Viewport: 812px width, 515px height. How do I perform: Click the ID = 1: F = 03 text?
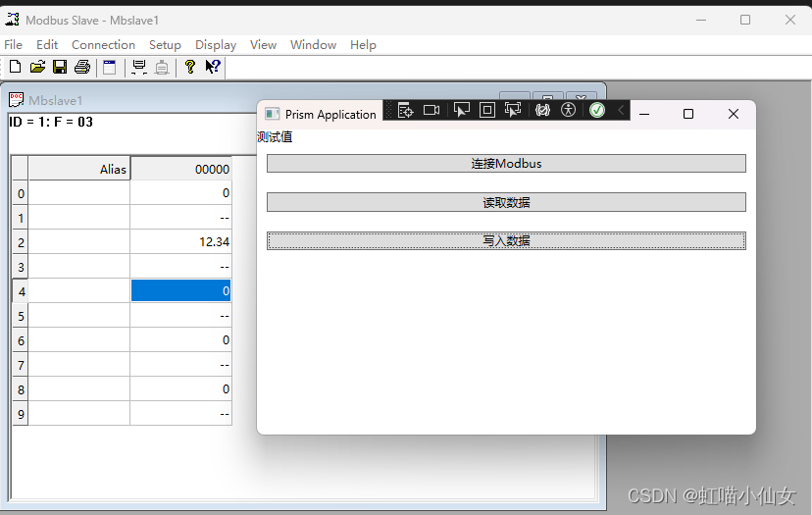pyautogui.click(x=51, y=122)
